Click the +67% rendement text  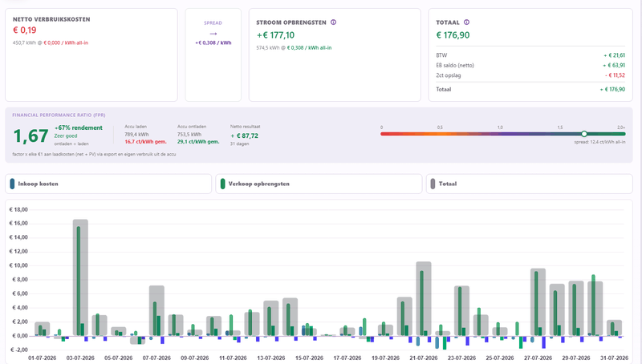click(x=78, y=127)
